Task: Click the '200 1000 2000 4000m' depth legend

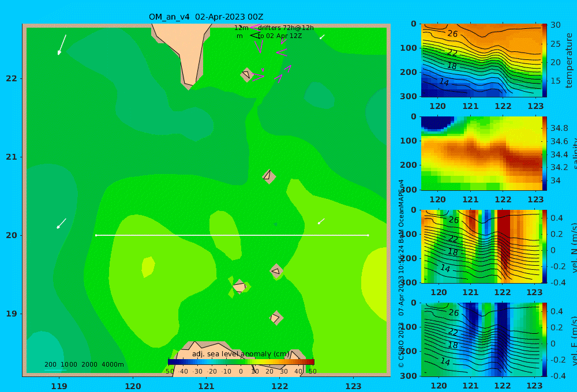Action: coord(84,364)
